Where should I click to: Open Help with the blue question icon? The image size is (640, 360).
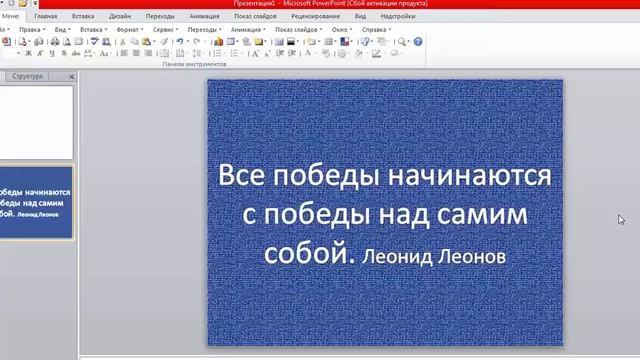tap(418, 42)
